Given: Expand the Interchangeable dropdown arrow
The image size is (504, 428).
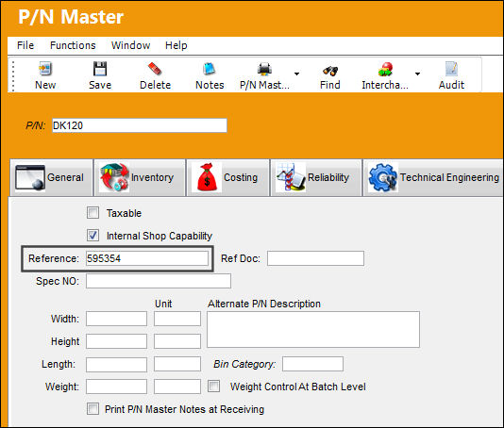Looking at the screenshot, I should coord(417,74).
